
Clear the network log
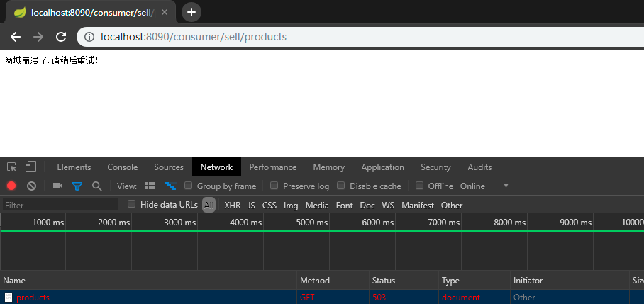pos(31,186)
